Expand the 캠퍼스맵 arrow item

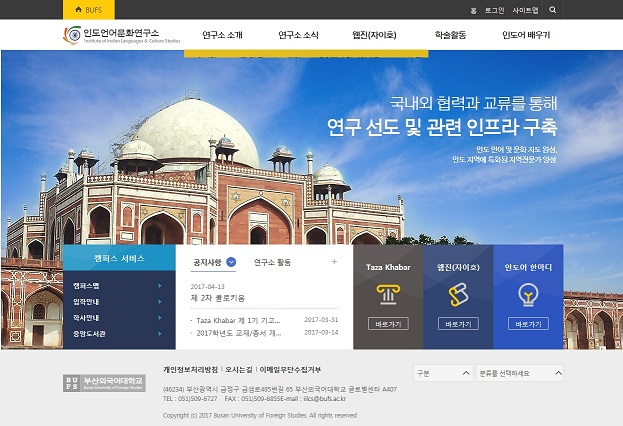point(158,286)
